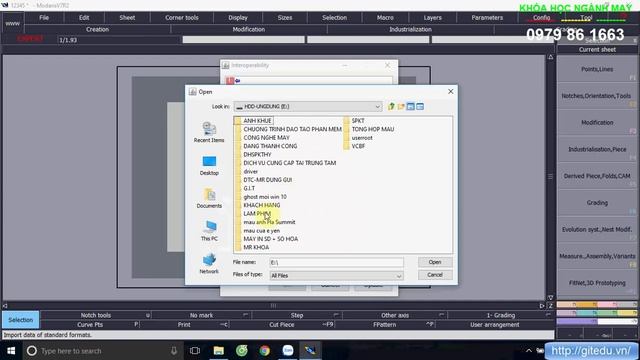Open the Sheet menu

coord(127,18)
